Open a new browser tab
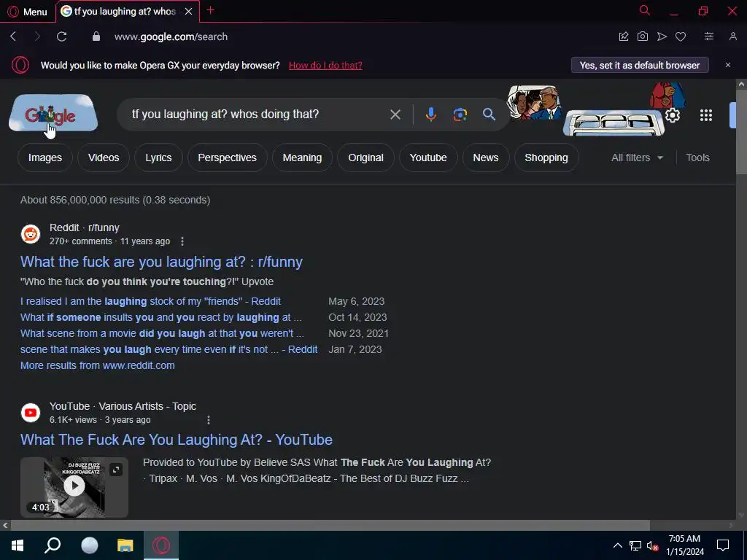The height and width of the screenshot is (560, 747). pyautogui.click(x=211, y=10)
